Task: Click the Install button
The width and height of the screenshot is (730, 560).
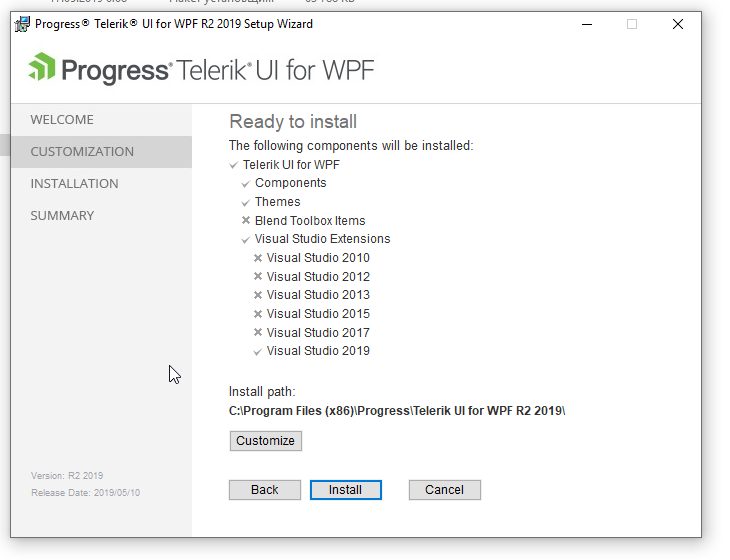Action: point(345,490)
